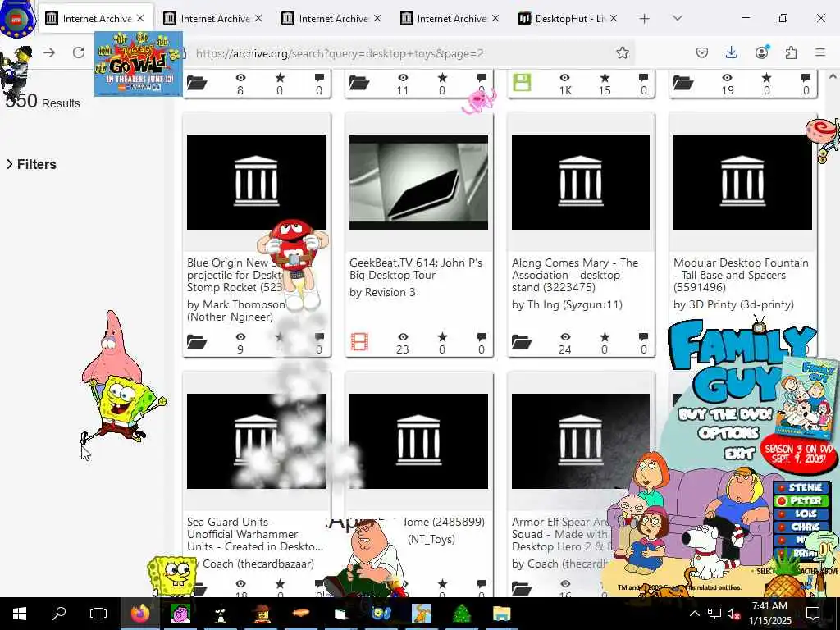Open the Save to Pocket icon
The image size is (840, 630).
pyautogui.click(x=702, y=52)
